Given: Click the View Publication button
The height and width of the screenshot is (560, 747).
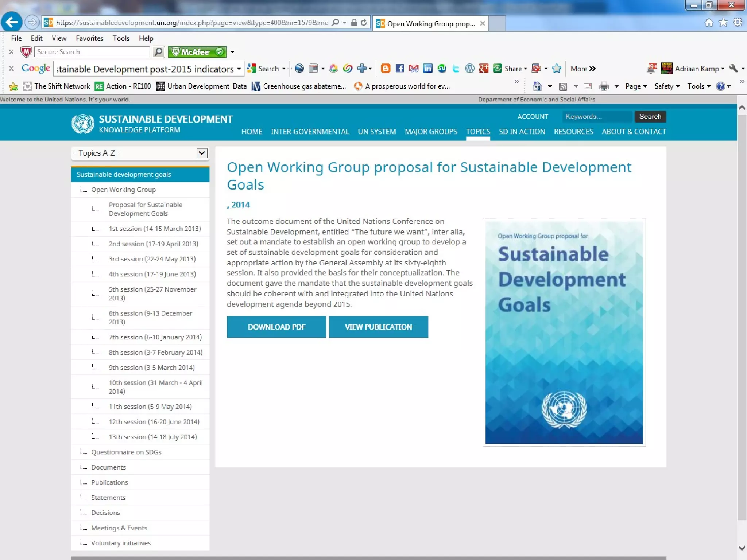Looking at the screenshot, I should point(378,327).
